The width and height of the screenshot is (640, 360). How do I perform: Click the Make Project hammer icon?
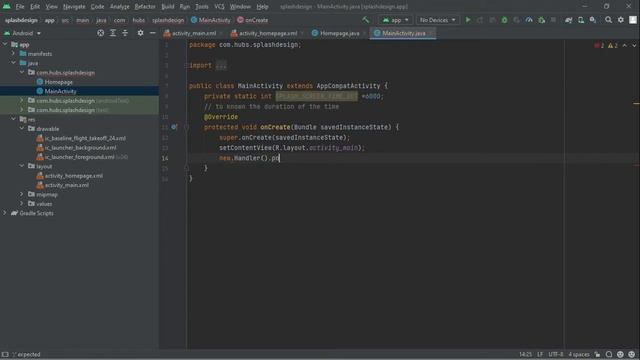click(x=365, y=20)
